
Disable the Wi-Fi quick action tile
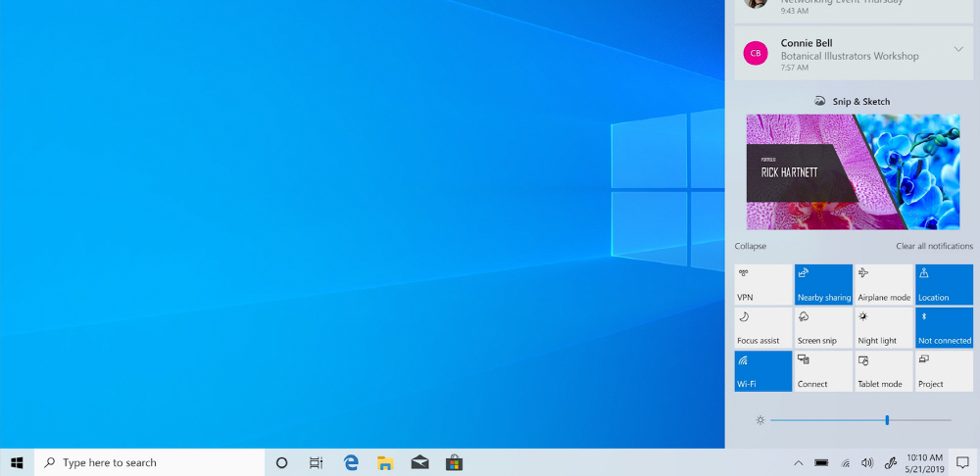pos(762,371)
